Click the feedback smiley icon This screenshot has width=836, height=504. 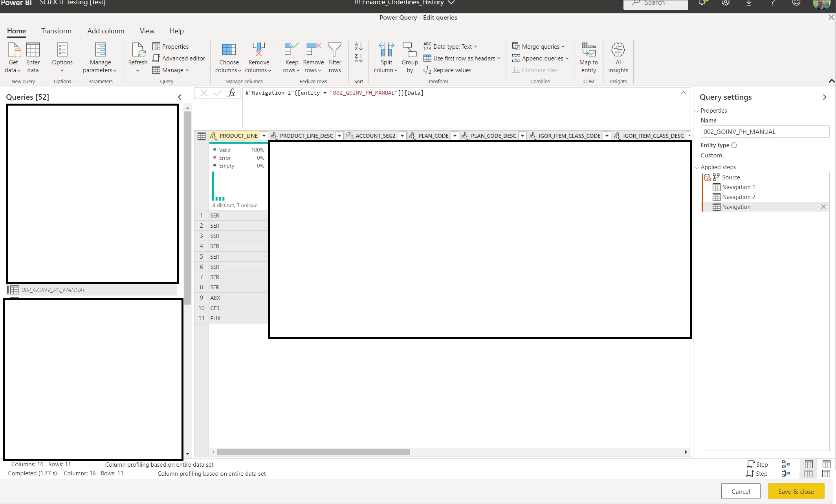click(x=796, y=3)
